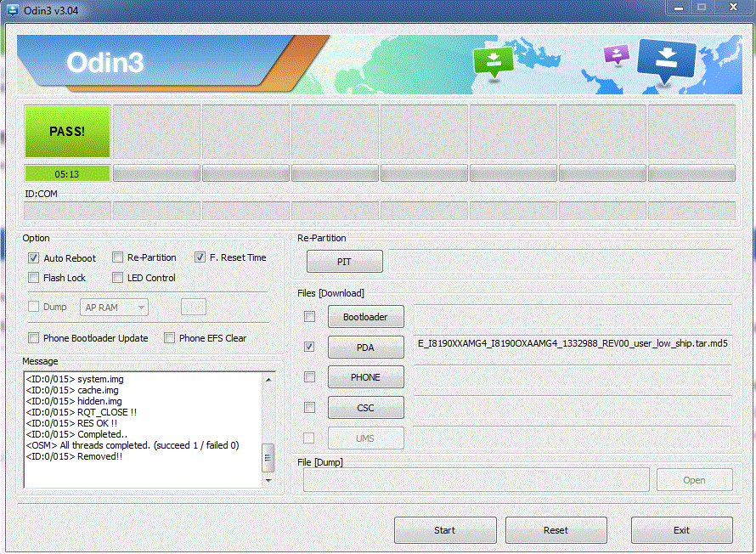Click the CSC file path field

[573, 407]
